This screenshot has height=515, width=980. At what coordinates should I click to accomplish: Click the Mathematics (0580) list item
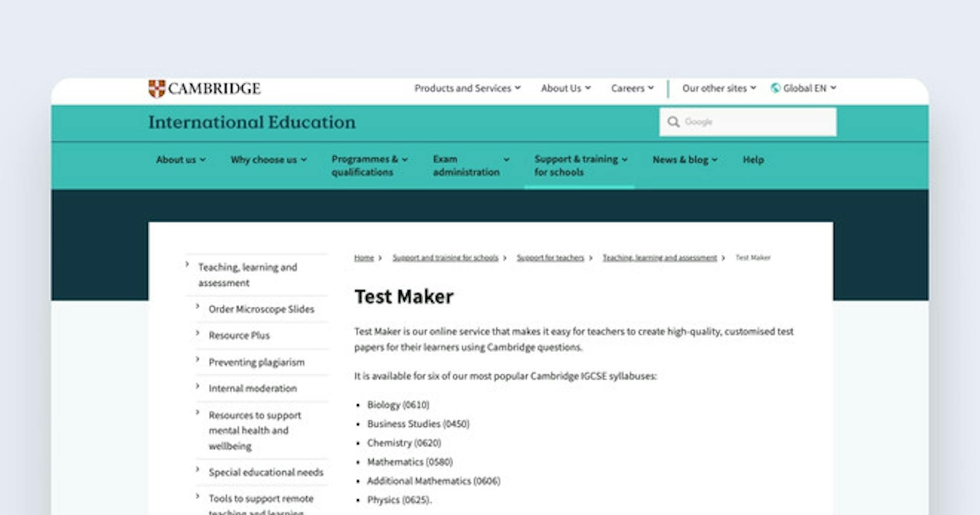click(x=410, y=462)
